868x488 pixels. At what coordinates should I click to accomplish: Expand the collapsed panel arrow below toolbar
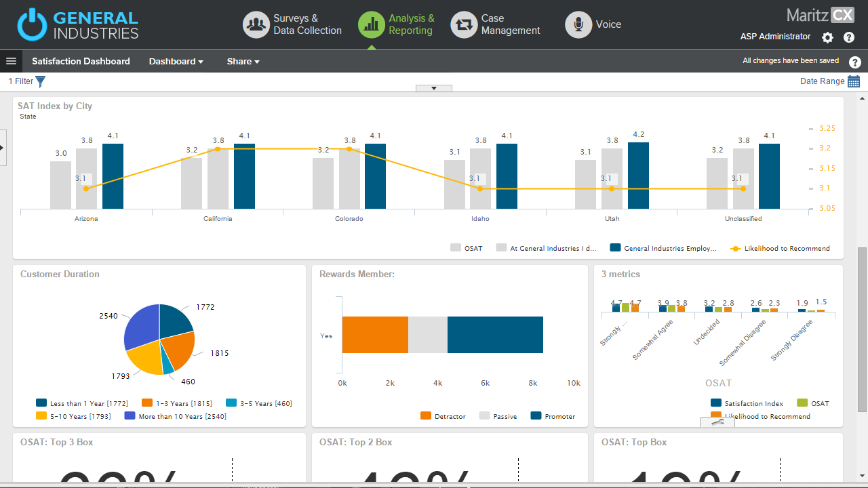tap(433, 88)
